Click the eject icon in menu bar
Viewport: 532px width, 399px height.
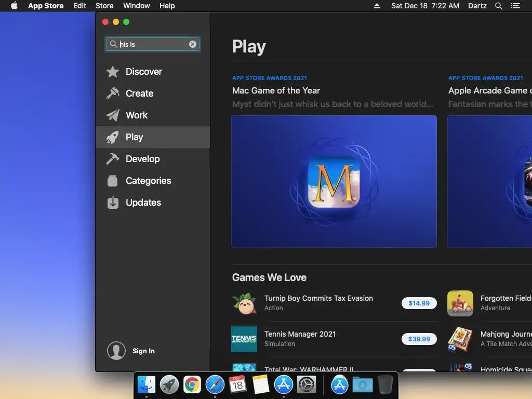[x=377, y=6]
